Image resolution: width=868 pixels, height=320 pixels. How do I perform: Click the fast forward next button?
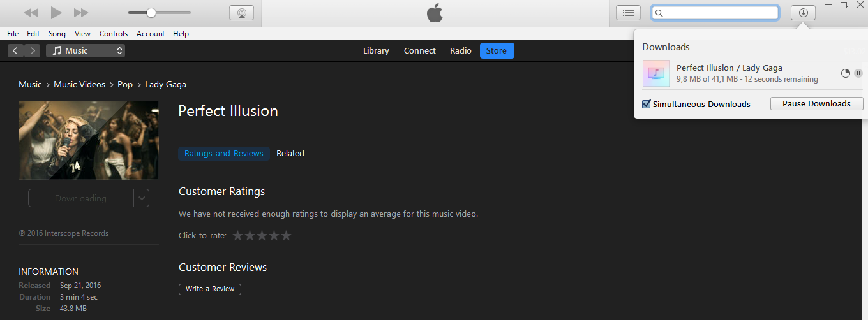81,13
